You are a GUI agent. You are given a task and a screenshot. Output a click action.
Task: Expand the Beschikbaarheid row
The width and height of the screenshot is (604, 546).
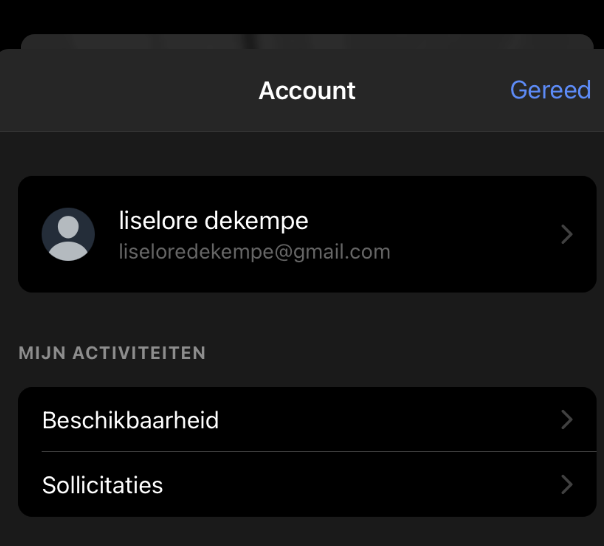300,420
